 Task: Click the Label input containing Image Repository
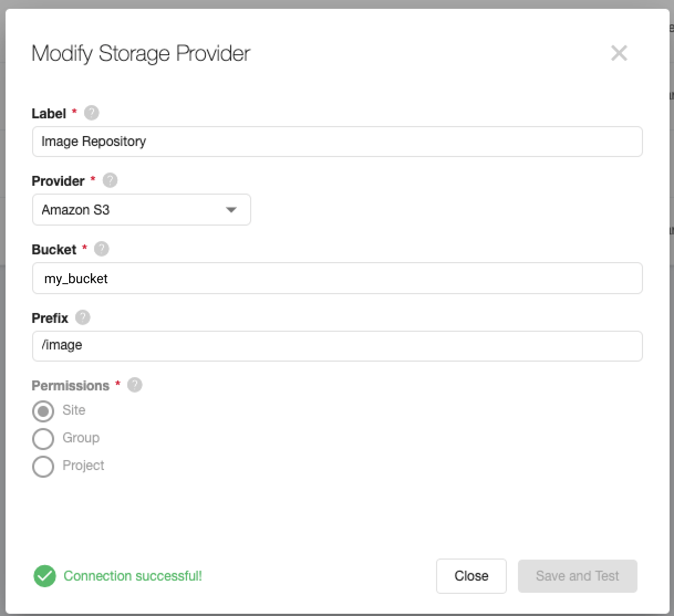coord(337,142)
